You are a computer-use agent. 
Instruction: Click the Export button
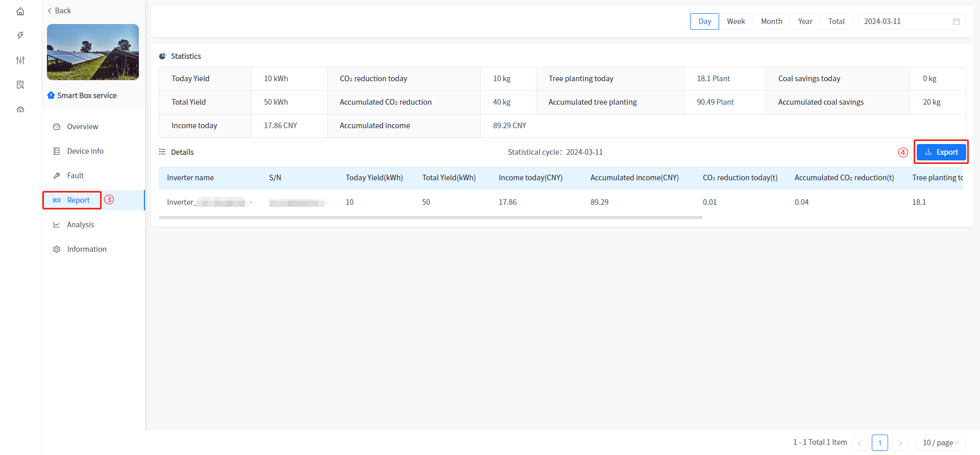[x=941, y=152]
